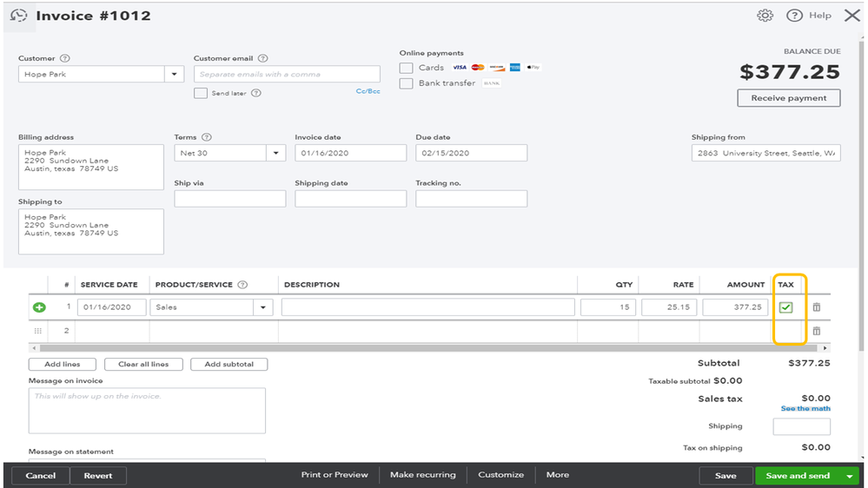Click the Help question mark icon
Image resolution: width=868 pixels, height=488 pixels.
pyautogui.click(x=794, y=16)
